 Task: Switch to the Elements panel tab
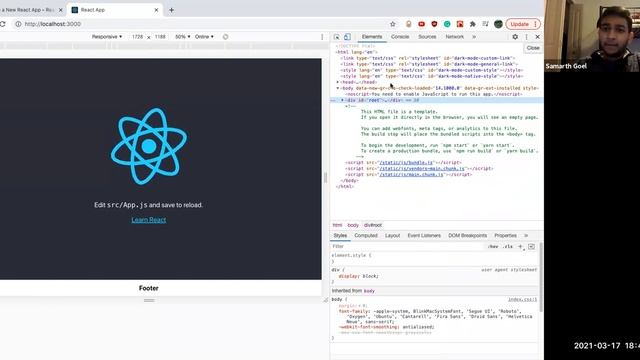[372, 37]
